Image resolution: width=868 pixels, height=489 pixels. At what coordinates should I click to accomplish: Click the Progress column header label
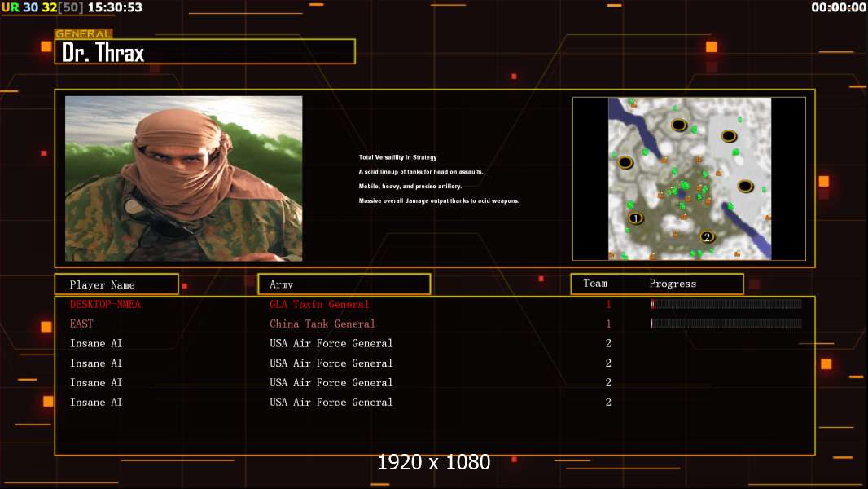pyautogui.click(x=673, y=284)
